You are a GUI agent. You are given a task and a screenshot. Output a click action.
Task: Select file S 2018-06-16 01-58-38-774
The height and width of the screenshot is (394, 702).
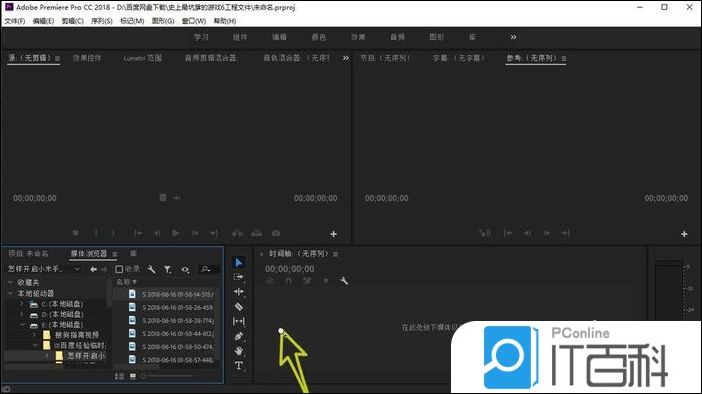coord(178,320)
